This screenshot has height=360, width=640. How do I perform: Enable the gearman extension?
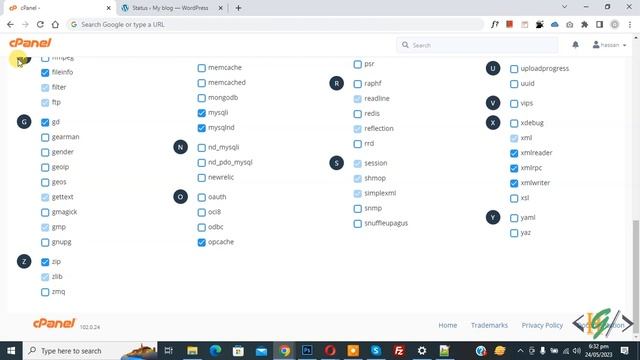(x=45, y=138)
